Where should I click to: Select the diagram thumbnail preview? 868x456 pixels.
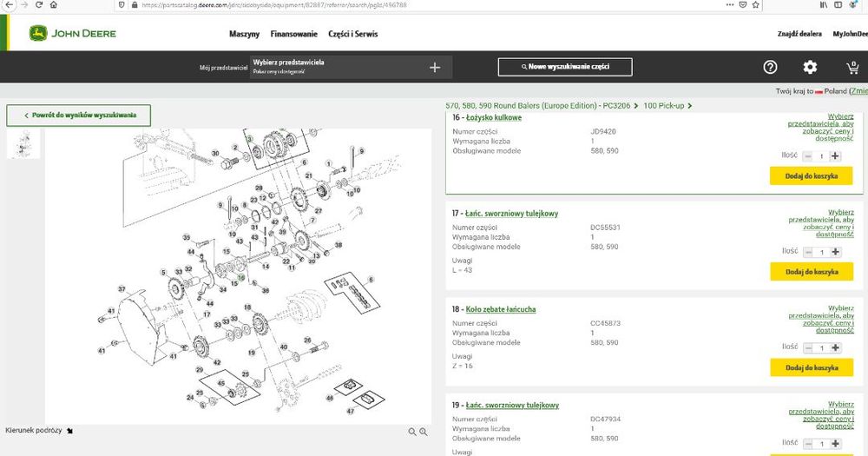tap(23, 144)
